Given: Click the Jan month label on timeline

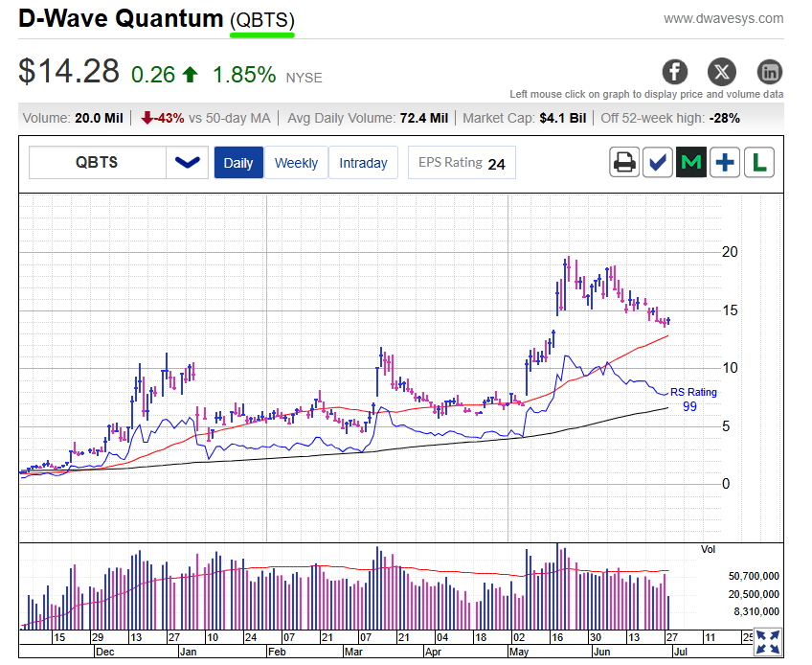Looking at the screenshot, I should click(x=188, y=652).
